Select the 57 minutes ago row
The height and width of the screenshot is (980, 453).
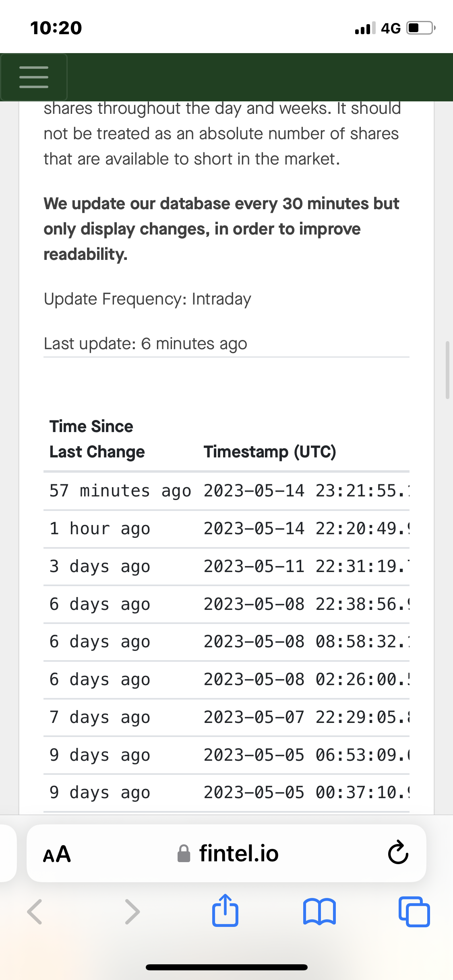[120, 491]
